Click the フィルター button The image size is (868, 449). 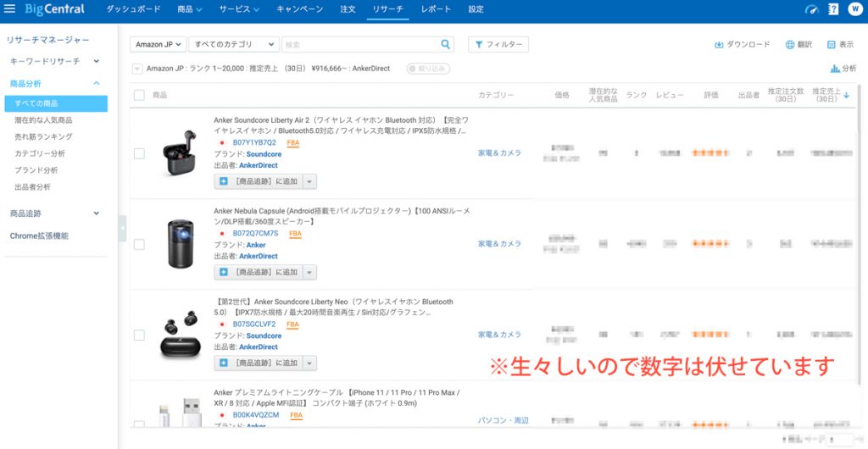click(x=498, y=44)
